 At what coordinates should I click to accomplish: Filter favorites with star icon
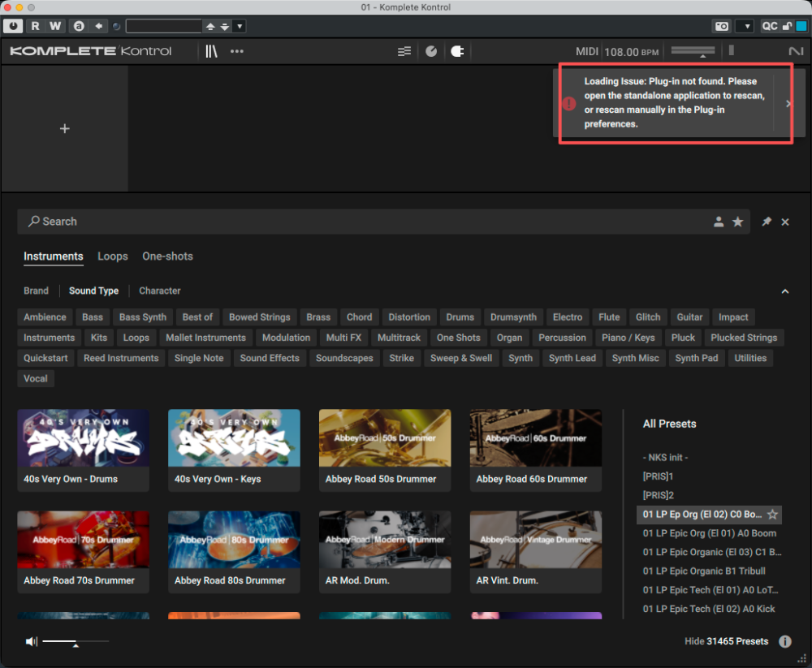[x=737, y=222]
